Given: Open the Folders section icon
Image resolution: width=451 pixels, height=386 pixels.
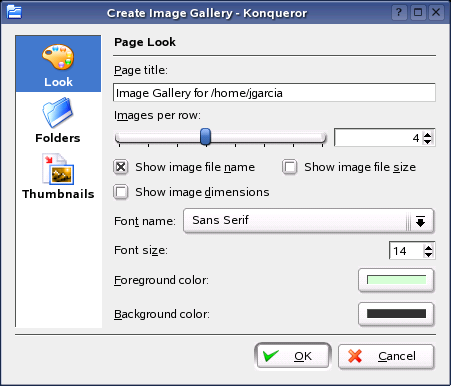Looking at the screenshot, I should pyautogui.click(x=58, y=113).
